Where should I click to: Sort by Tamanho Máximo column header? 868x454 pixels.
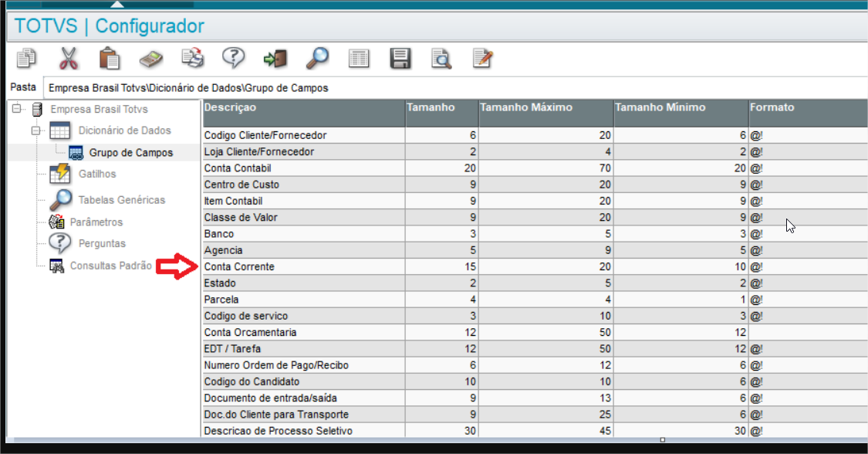point(545,113)
